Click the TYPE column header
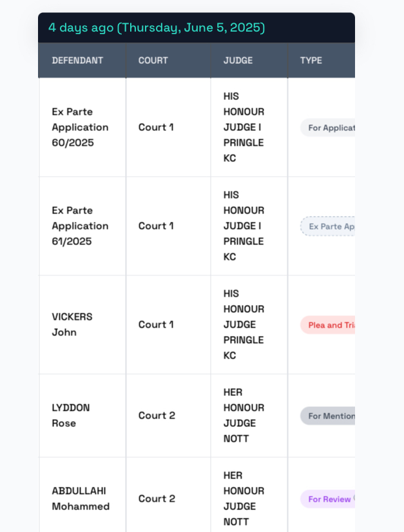 click(311, 61)
